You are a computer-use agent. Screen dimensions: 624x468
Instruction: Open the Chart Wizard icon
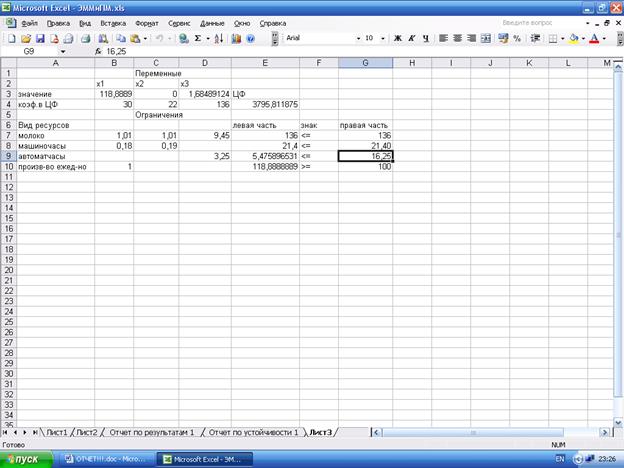(236, 38)
